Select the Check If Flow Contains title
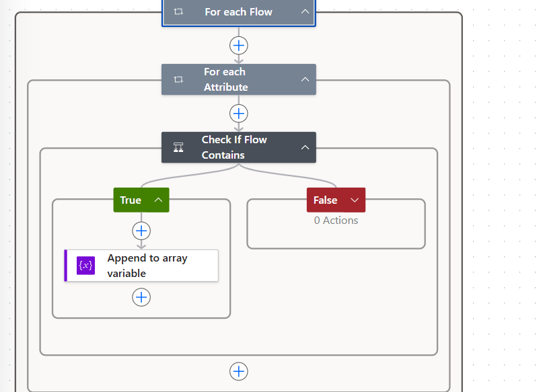543x392 pixels. click(234, 147)
